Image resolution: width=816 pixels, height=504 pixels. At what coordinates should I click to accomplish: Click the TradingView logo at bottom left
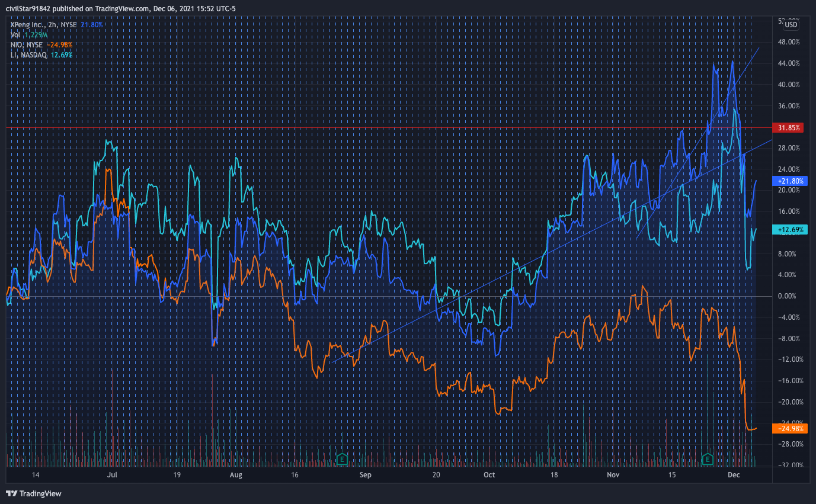[34, 493]
